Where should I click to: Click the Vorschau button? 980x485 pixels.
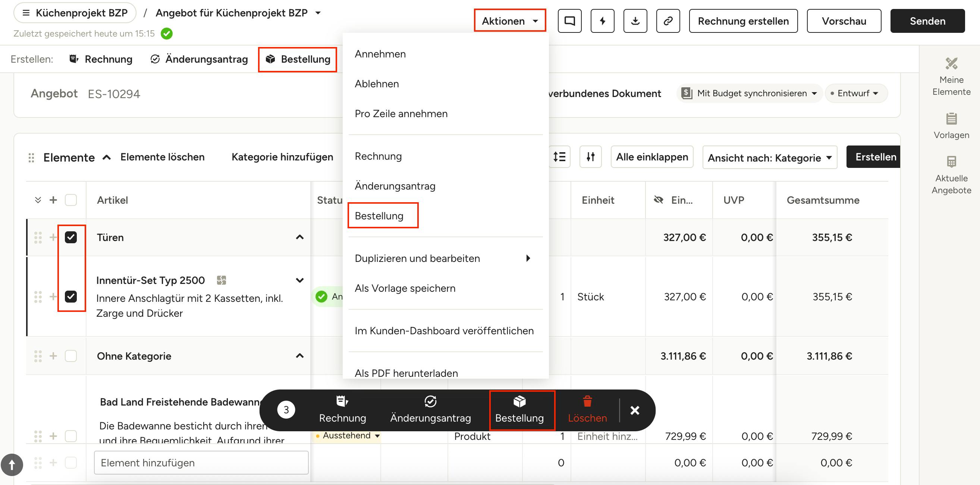point(844,21)
